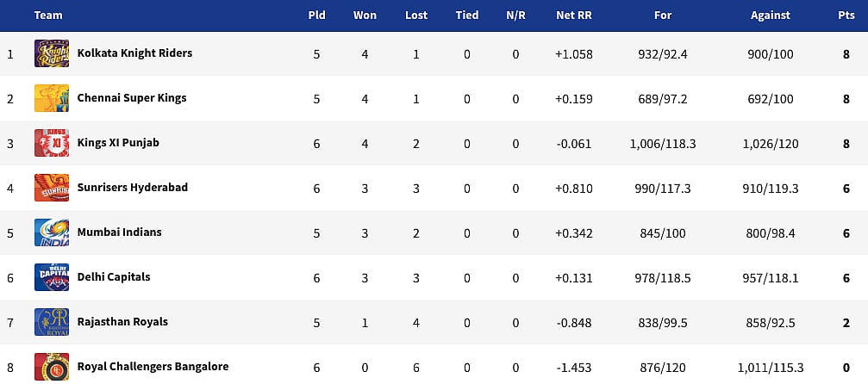Click the Kings XI Punjab logo
The image size is (868, 384).
52,143
